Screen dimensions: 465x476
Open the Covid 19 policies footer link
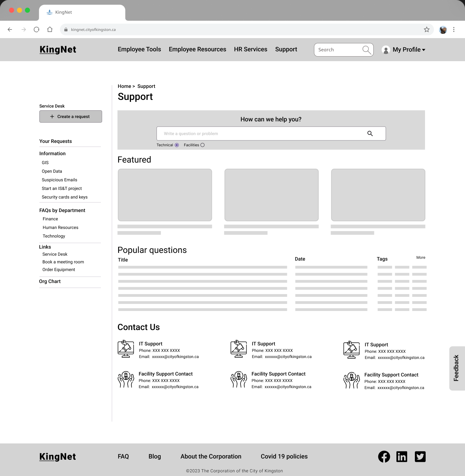tap(284, 457)
